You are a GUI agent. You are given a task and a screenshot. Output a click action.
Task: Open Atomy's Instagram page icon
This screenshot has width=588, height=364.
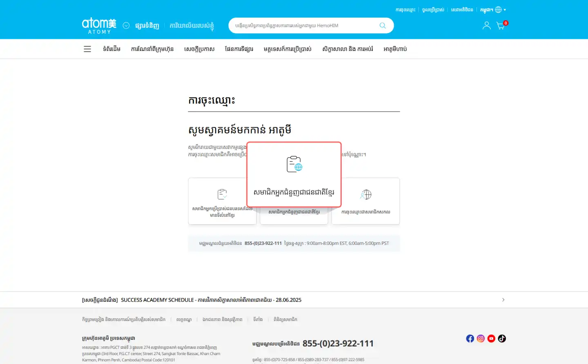pos(481,338)
